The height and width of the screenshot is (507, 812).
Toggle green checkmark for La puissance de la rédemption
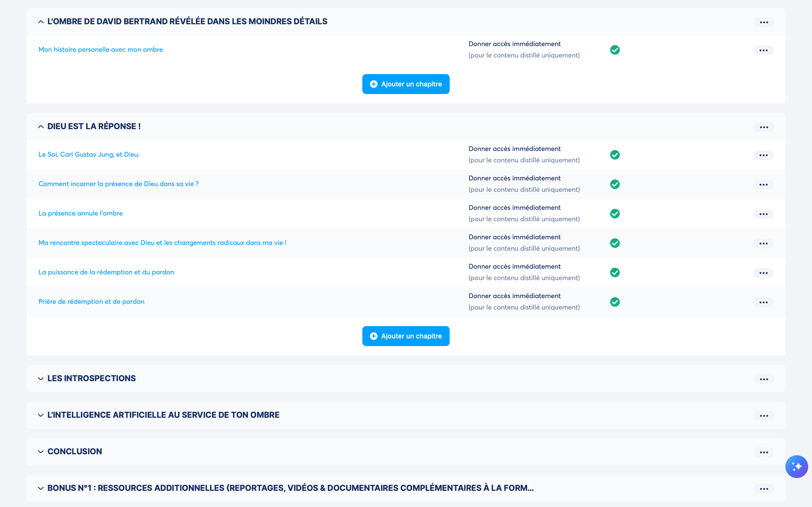[x=615, y=273]
